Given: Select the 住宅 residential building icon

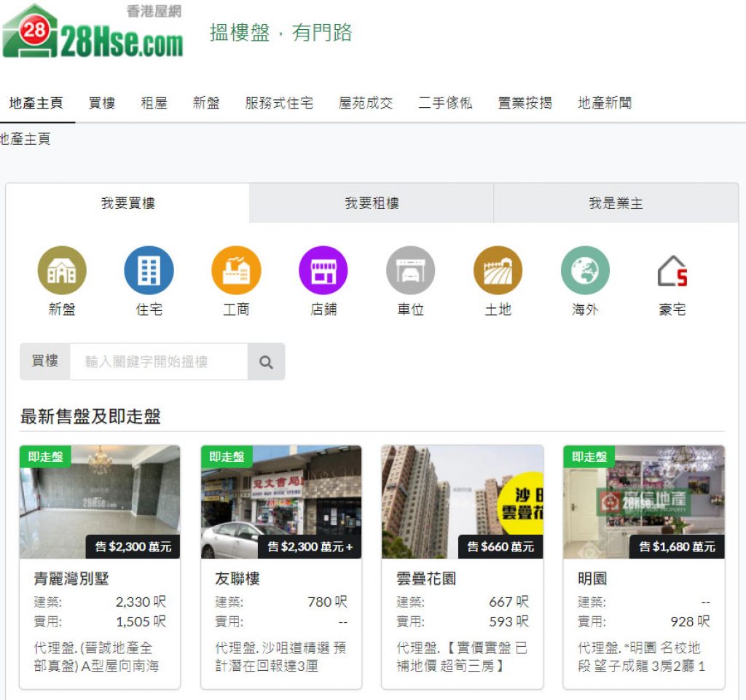Looking at the screenshot, I should tap(149, 270).
